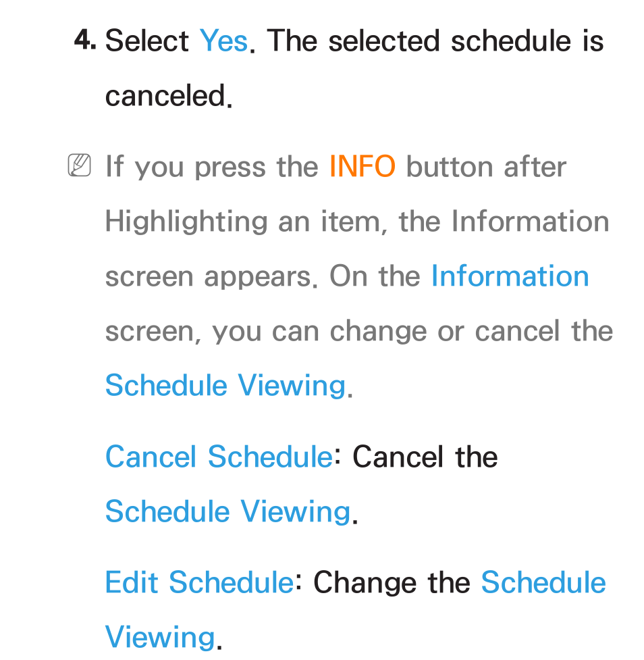This screenshot has height=660, width=644.
Task: Click the phrase 'screen appears'
Action: click(x=209, y=278)
